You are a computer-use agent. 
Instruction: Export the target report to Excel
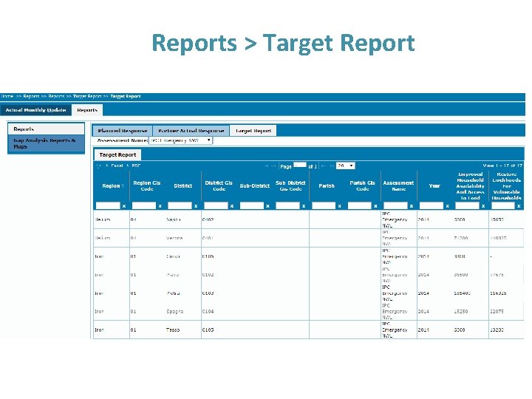tap(115, 166)
